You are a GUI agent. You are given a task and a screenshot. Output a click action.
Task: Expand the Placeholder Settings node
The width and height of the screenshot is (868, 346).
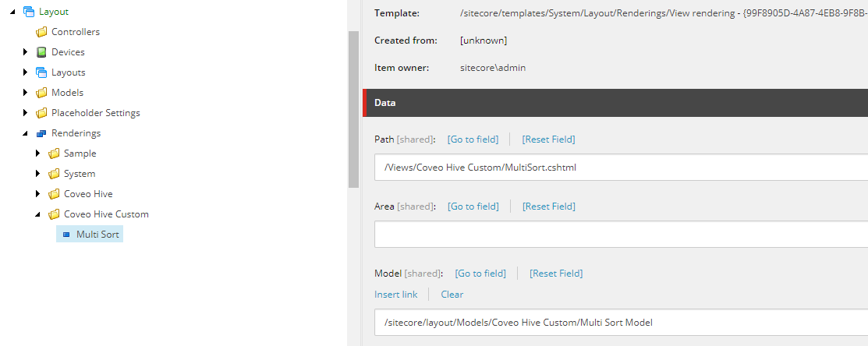26,113
